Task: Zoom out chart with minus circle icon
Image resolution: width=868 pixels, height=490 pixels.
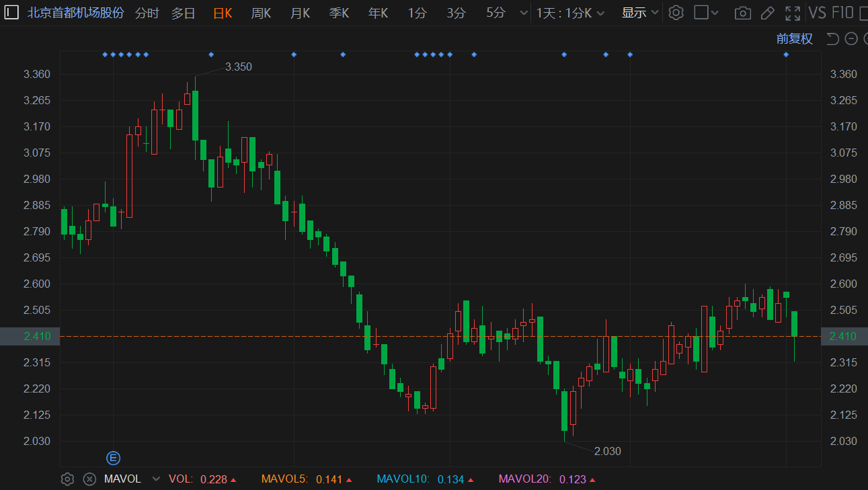Action: (851, 39)
